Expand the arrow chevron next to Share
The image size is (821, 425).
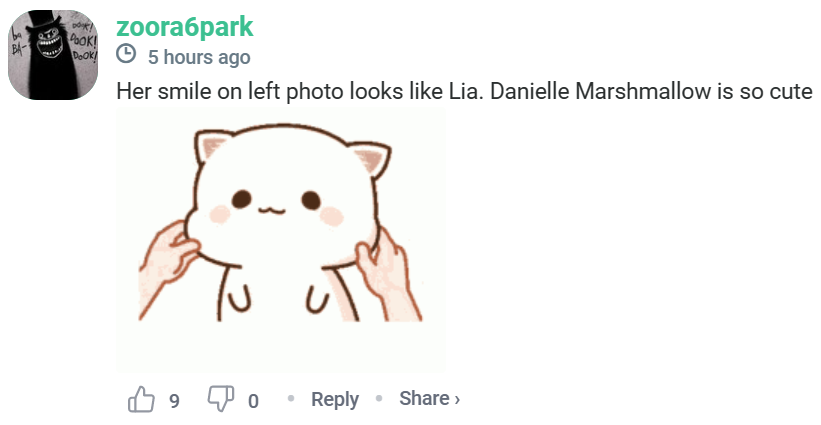457,400
